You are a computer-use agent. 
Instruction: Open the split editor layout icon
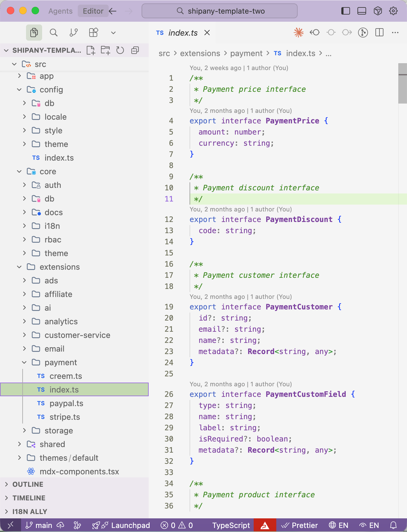click(379, 33)
